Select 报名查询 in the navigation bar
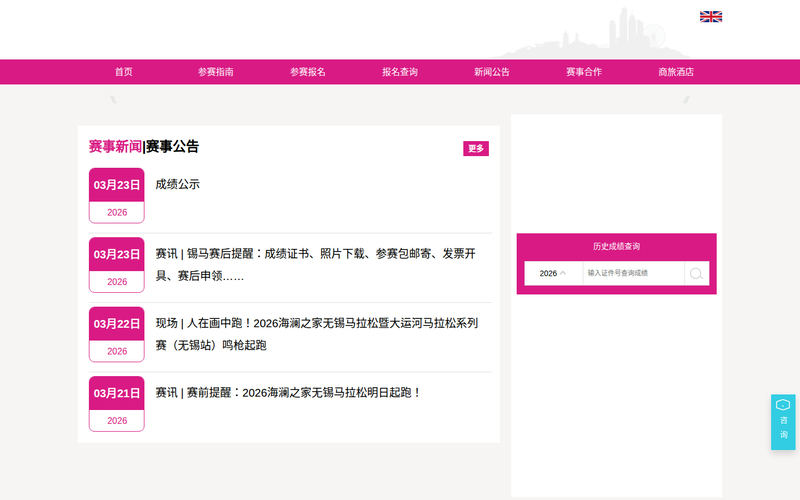This screenshot has height=500, width=800. point(400,72)
